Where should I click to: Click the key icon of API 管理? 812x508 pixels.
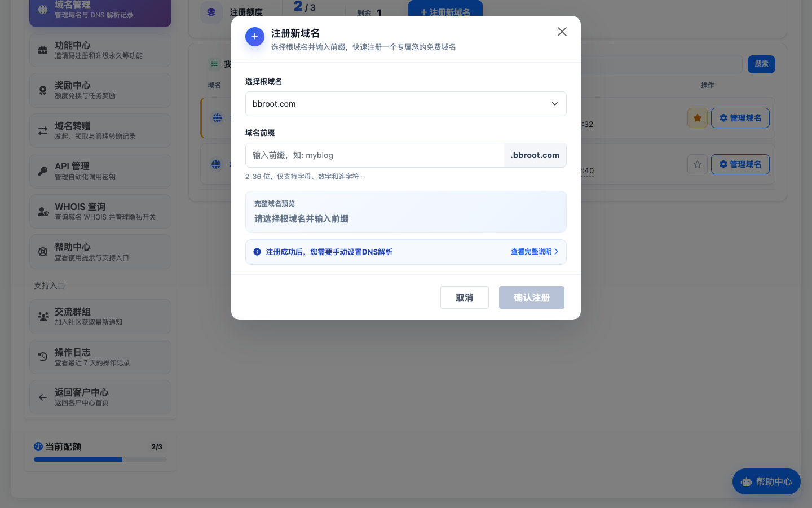43,171
